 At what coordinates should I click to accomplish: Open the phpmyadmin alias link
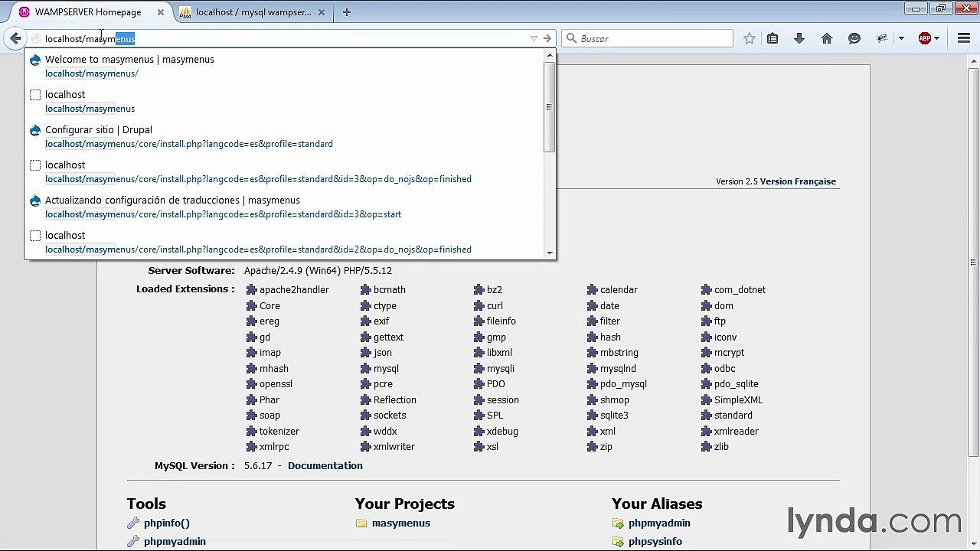(x=659, y=523)
